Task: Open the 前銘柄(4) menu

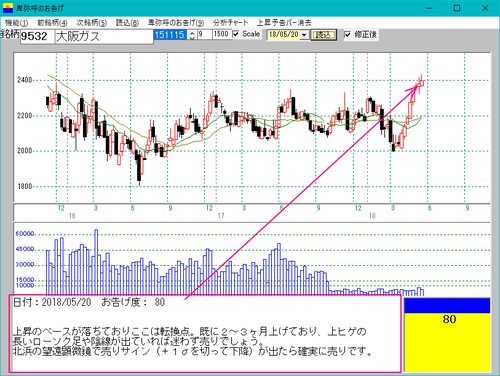Action: point(52,23)
